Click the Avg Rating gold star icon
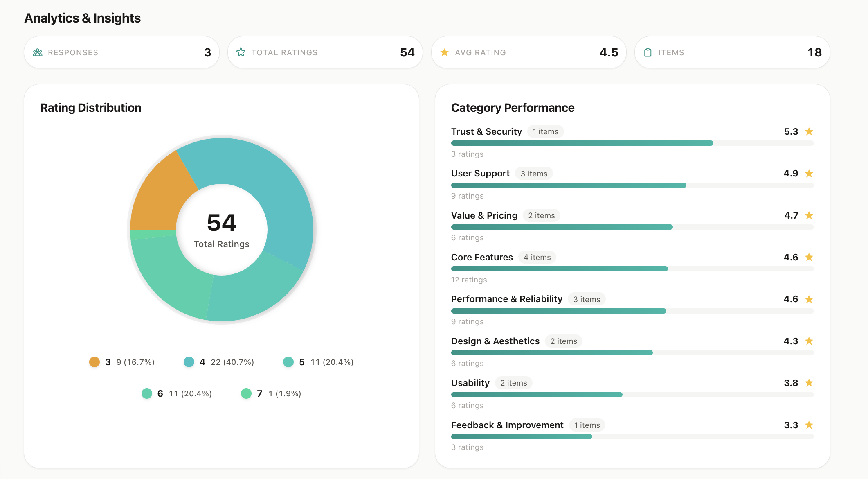868x479 pixels. (x=444, y=52)
